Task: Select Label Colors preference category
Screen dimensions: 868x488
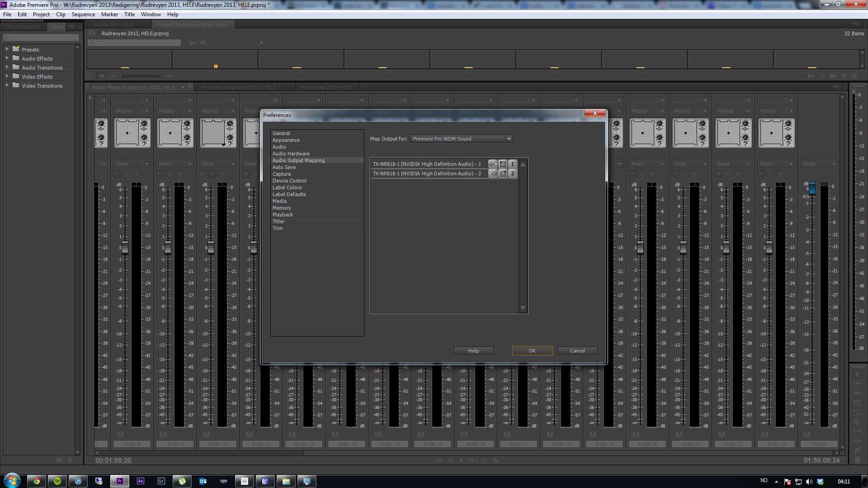Action: (x=317, y=188)
